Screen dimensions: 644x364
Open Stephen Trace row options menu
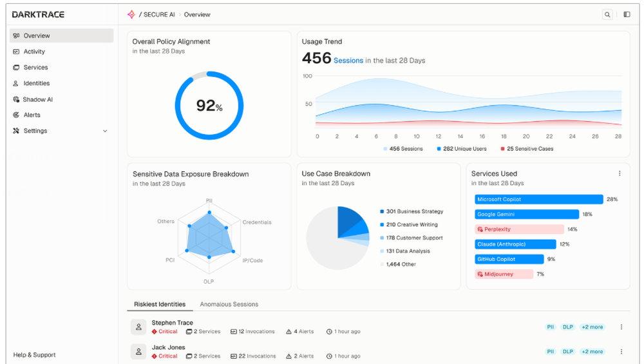[621, 327]
